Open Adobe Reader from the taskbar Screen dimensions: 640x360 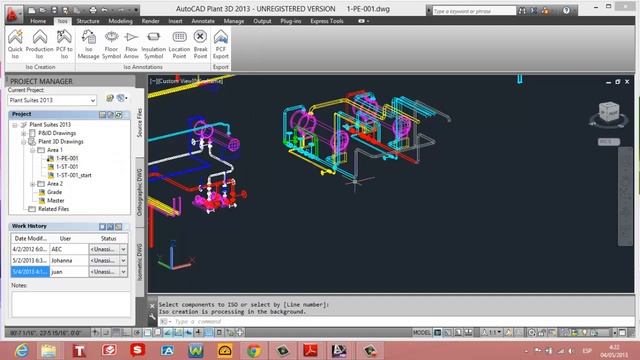pos(311,350)
